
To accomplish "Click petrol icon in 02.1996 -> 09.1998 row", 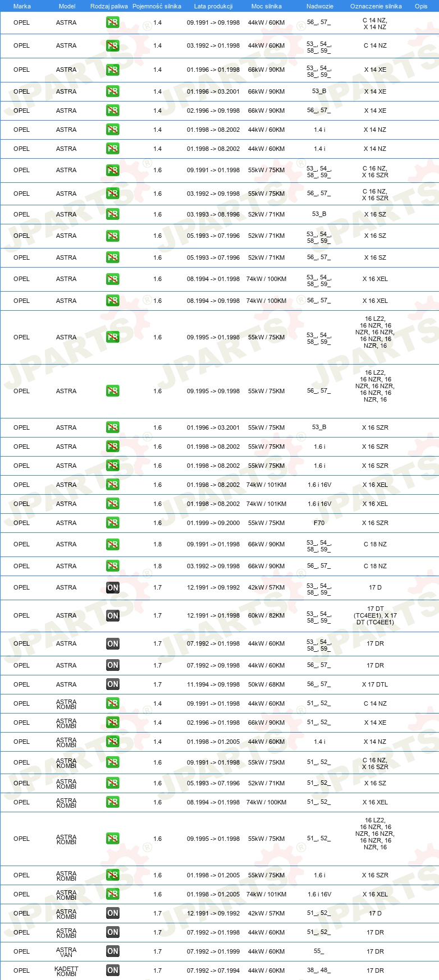I will point(113,111).
